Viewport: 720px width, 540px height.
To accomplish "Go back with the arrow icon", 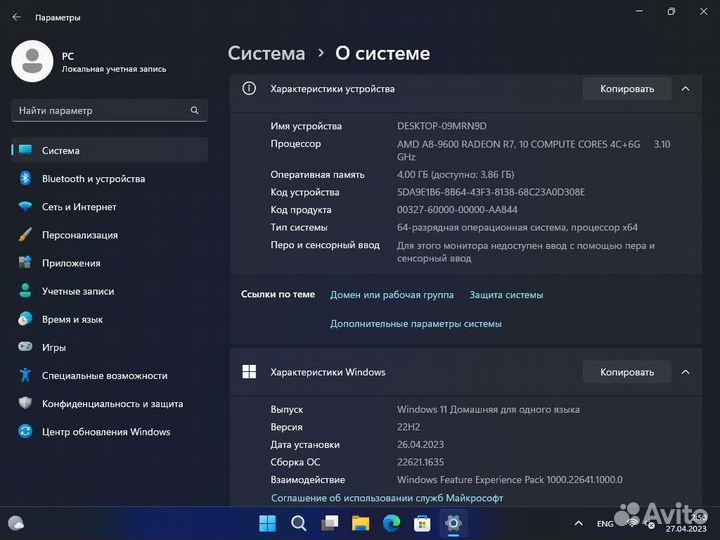I will 17,17.
